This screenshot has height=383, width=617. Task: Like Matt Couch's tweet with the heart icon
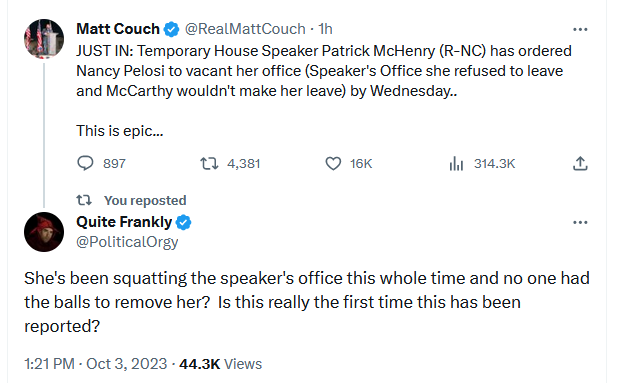333,163
